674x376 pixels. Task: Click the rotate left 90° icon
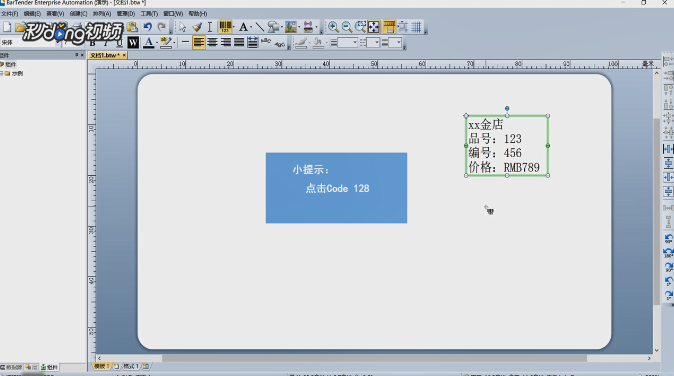pyautogui.click(x=668, y=238)
